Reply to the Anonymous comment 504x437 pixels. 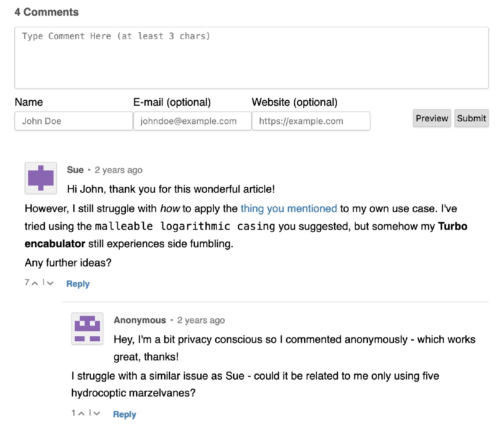click(x=125, y=415)
